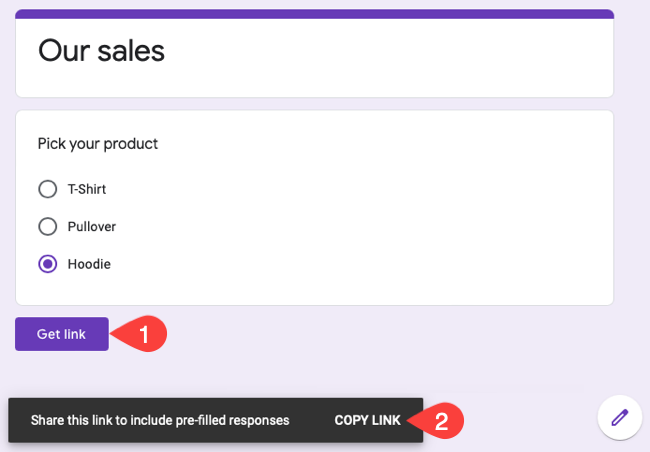The image size is (650, 452).
Task: Click the selected Hoodie radio button
Action: 47,265
